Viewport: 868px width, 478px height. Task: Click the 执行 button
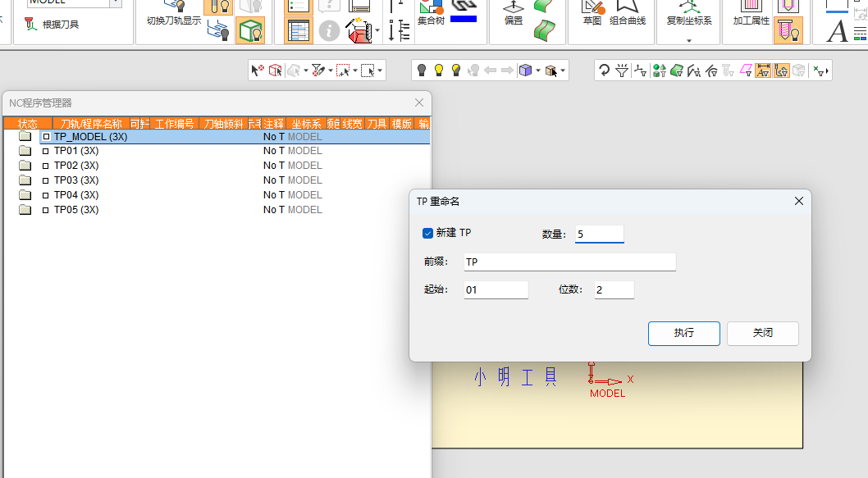tap(683, 333)
